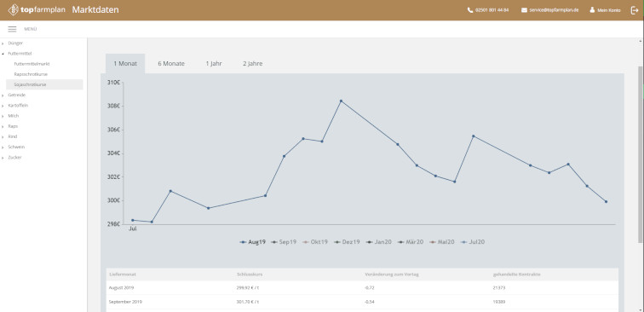This screenshot has height=312, width=644.
Task: Select the Getreide category label
Action: [x=16, y=95]
